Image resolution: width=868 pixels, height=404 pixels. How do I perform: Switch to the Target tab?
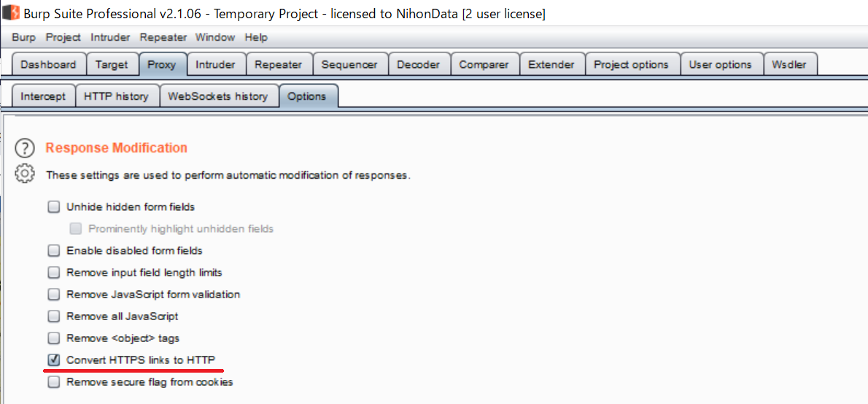(x=112, y=64)
